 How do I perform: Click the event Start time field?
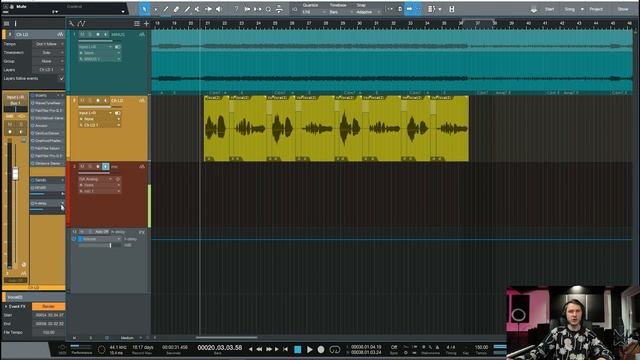click(x=48, y=315)
